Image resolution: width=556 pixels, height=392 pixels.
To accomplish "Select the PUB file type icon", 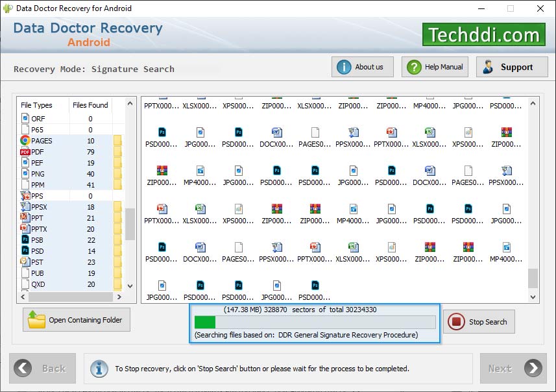I will click(25, 273).
